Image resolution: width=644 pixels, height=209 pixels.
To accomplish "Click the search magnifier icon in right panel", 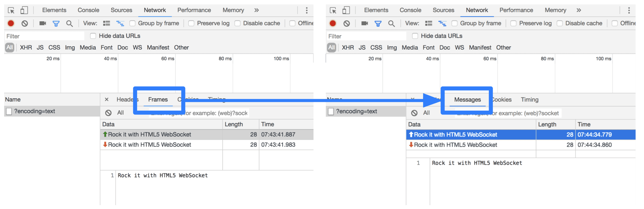I will click(391, 23).
